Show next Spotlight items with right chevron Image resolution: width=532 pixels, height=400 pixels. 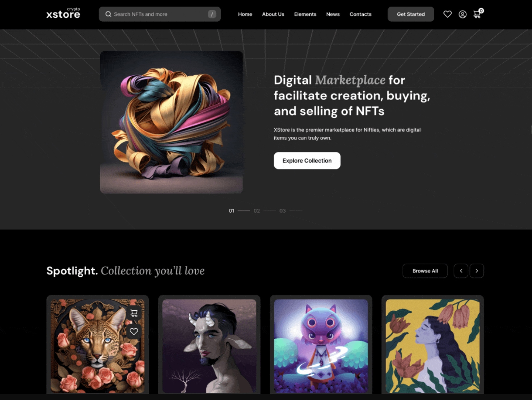coord(477,271)
